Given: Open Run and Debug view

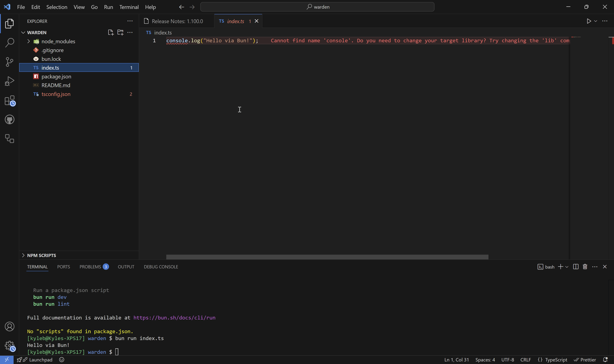Looking at the screenshot, I should click(9, 81).
